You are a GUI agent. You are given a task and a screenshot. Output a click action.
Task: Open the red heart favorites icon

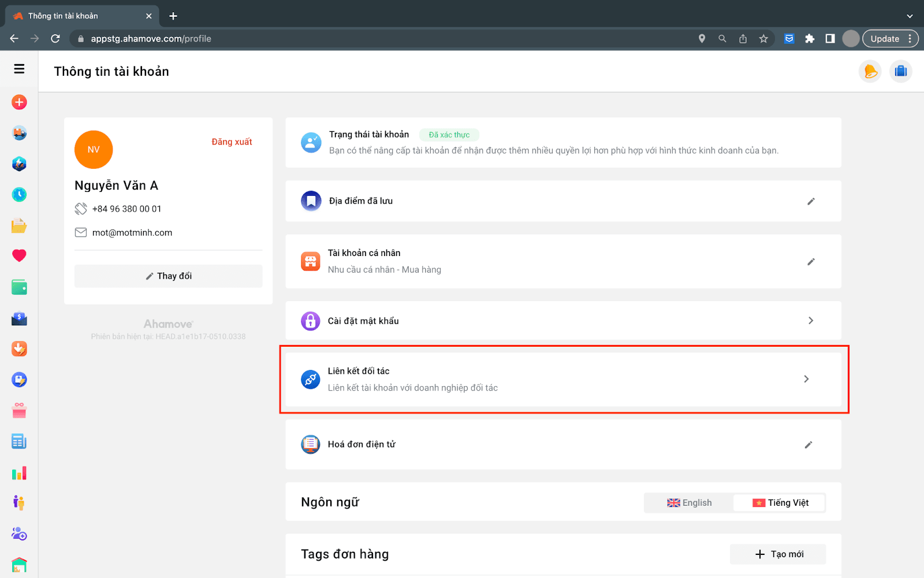19,255
